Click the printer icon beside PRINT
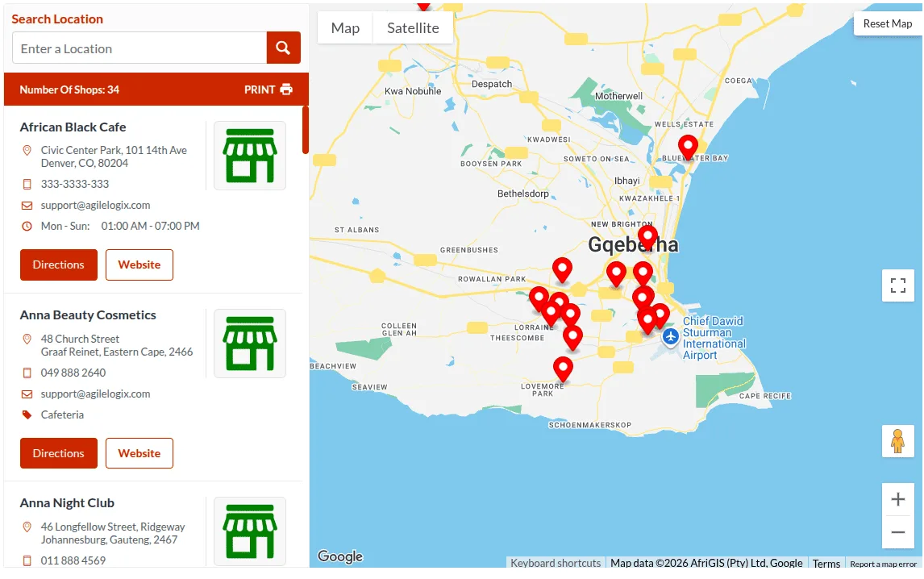Image resolution: width=924 pixels, height=579 pixels. (x=286, y=90)
